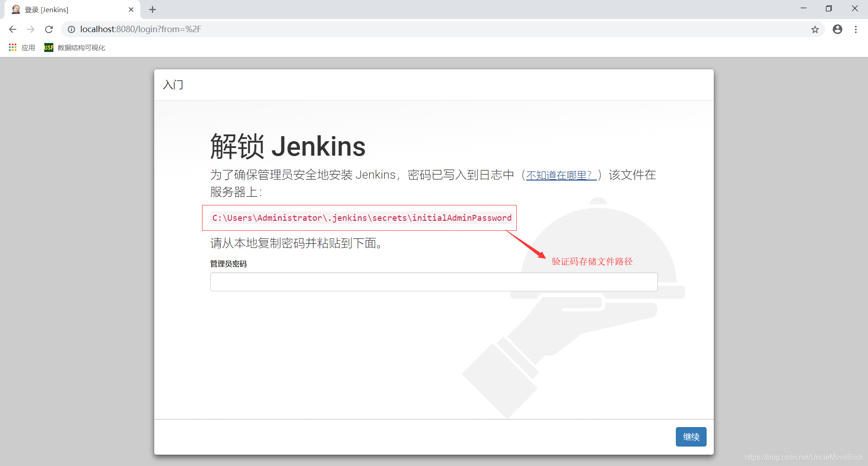
Task: Minimize the Chrome window
Action: (x=803, y=9)
